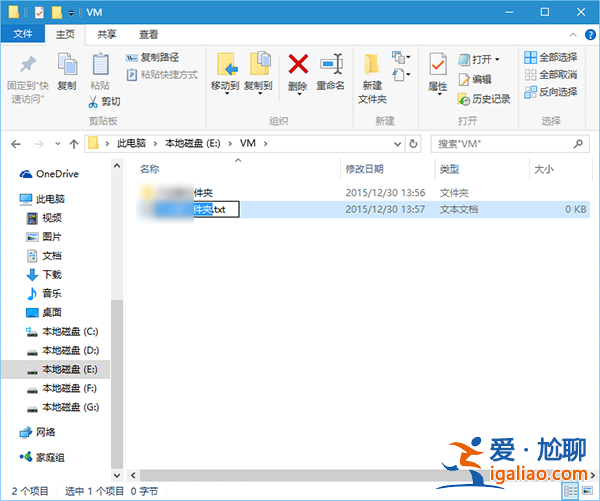Click 此电脑 in address bar
Image resolution: width=600 pixels, height=501 pixels.
point(131,144)
